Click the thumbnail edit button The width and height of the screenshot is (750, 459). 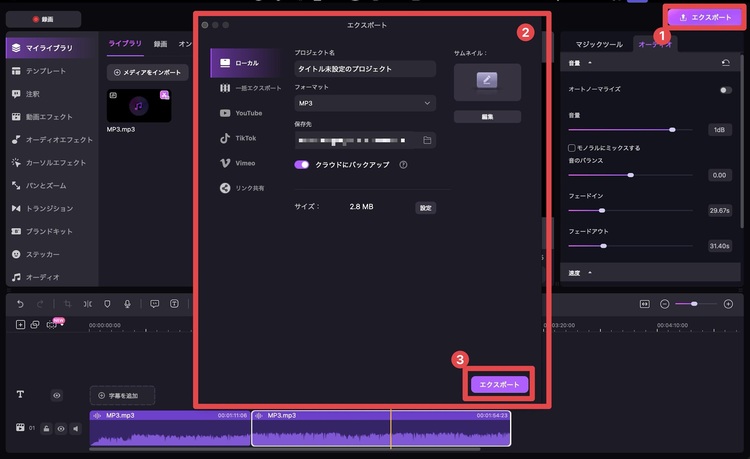tap(487, 117)
